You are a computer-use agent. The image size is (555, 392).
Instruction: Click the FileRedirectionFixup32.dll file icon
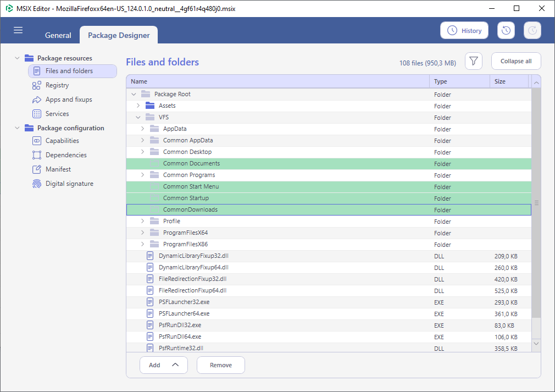click(150, 279)
